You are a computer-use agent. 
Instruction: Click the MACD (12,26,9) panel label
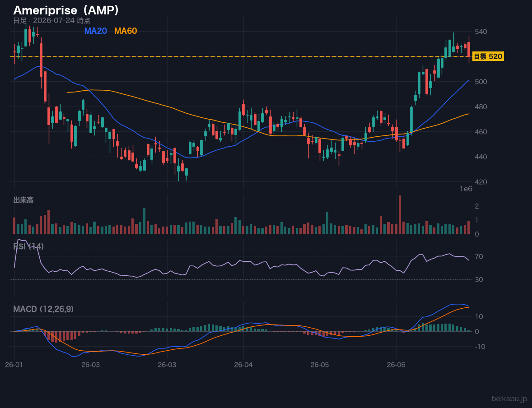[43, 309]
